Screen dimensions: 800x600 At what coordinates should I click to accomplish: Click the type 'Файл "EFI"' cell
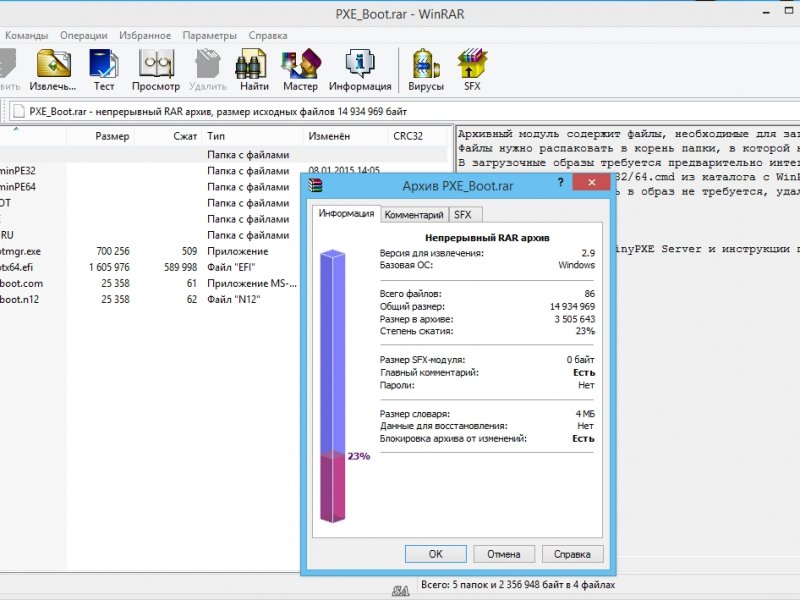tap(231, 267)
